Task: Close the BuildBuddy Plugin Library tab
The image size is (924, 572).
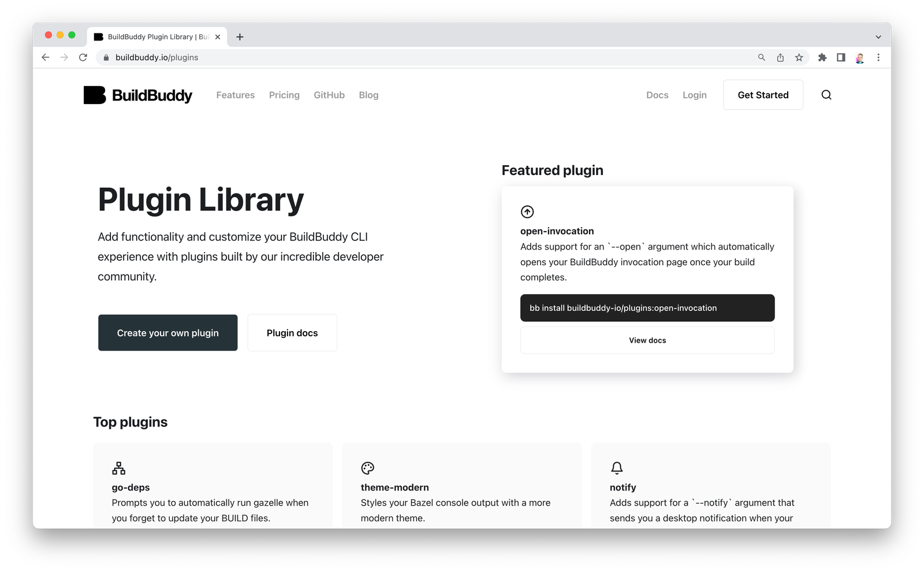Action: tap(218, 37)
